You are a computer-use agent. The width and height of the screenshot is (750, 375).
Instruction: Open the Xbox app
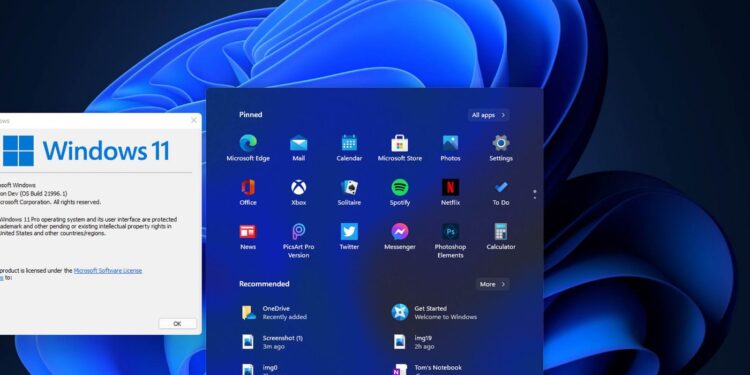298,192
